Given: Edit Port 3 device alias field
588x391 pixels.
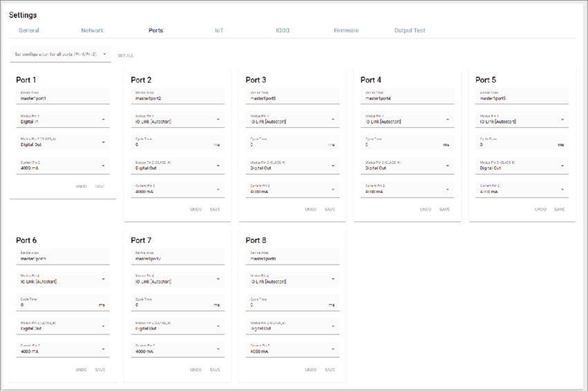Looking at the screenshot, I should [x=292, y=96].
